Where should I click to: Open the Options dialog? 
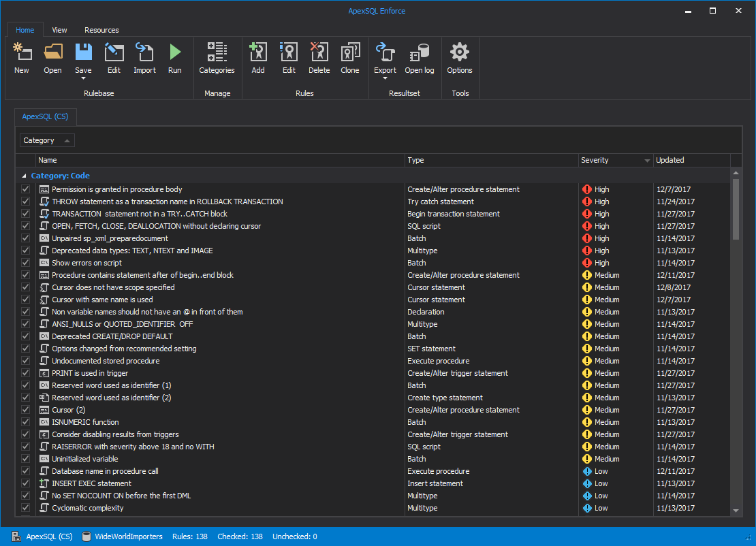[x=459, y=57]
